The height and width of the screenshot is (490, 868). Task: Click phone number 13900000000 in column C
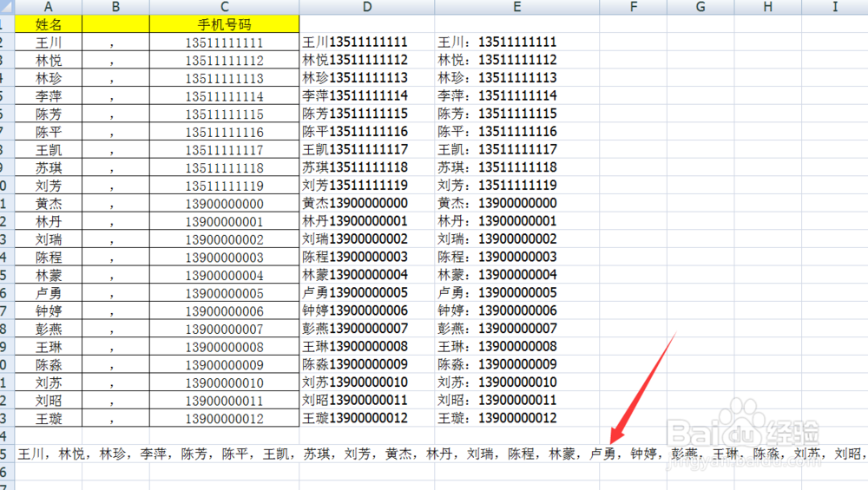point(224,204)
